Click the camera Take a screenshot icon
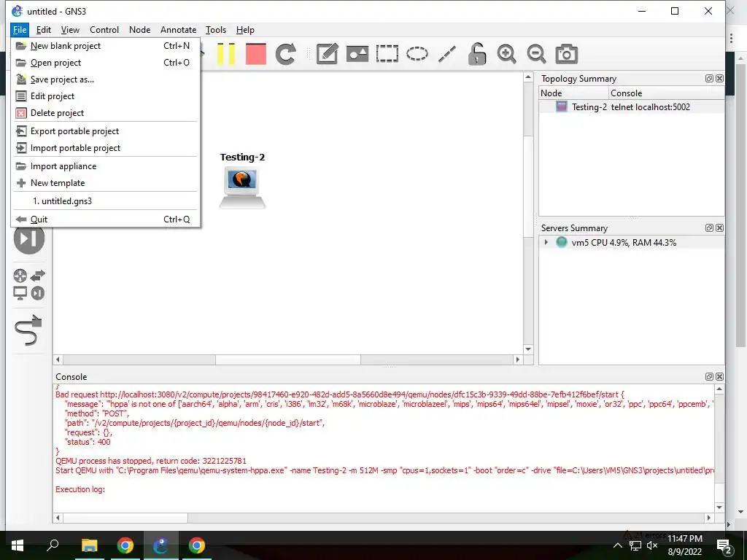 (566, 54)
